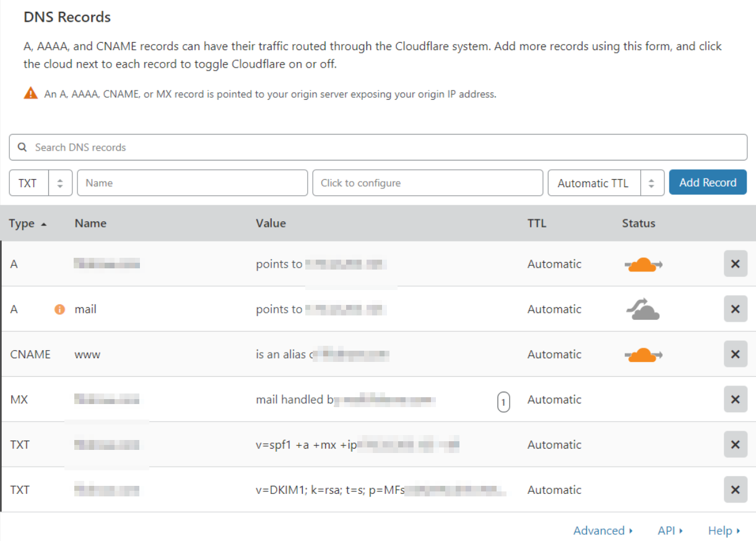756x541 pixels.
Task: Delete the www CNAME record
Action: [x=735, y=354]
